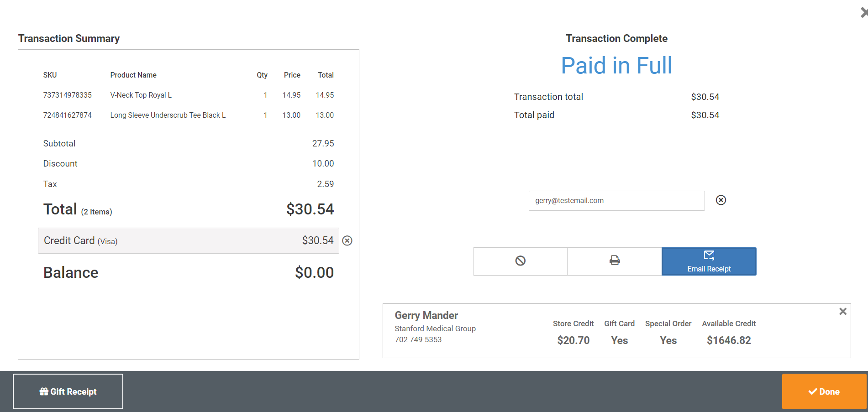Click the Gift Receipt button
This screenshot has height=412, width=868.
[x=68, y=391]
